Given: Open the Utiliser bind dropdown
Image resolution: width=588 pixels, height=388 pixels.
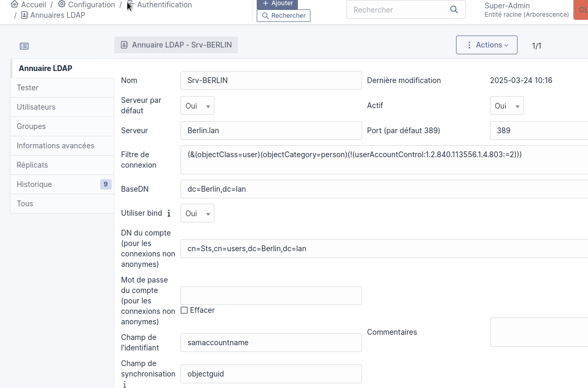Looking at the screenshot, I should tap(197, 213).
